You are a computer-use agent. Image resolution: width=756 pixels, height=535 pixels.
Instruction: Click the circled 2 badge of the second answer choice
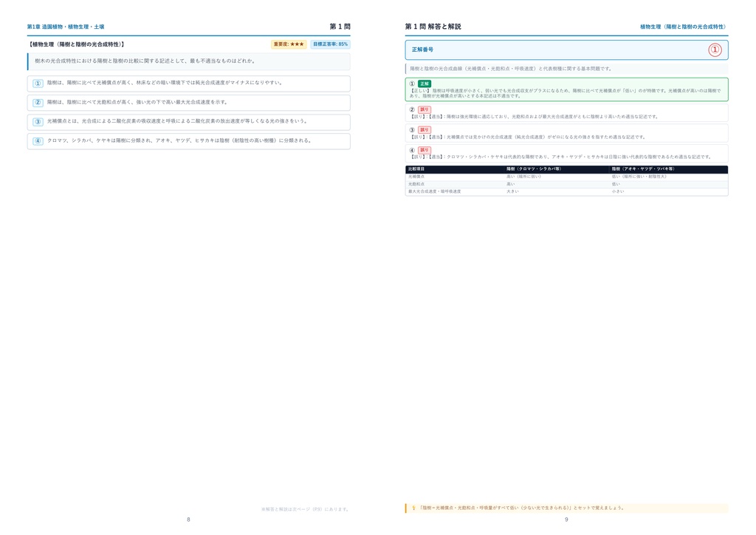tap(38, 102)
